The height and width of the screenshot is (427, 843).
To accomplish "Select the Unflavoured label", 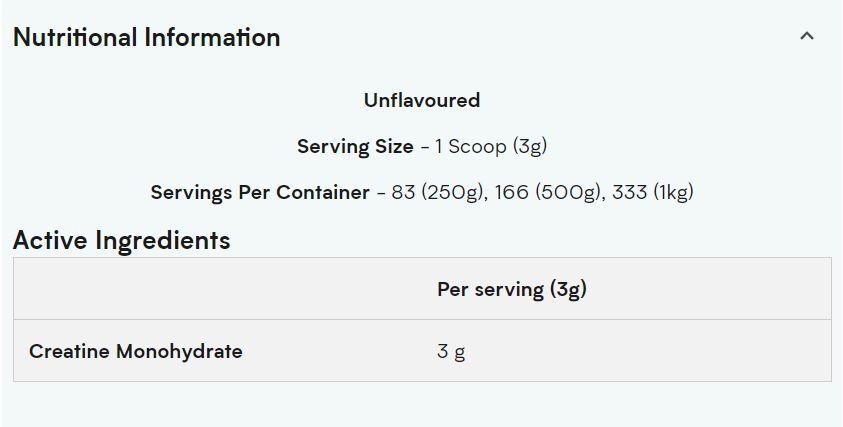I will (422, 100).
